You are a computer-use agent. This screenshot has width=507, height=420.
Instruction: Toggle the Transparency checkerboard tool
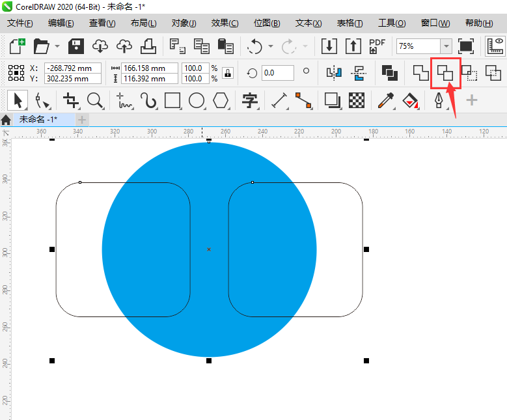(356, 101)
